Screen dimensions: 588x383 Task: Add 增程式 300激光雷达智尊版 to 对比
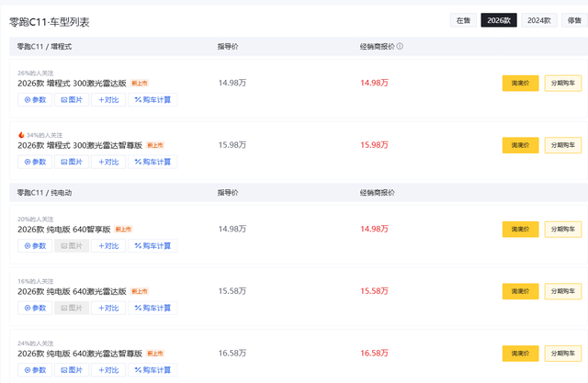pyautogui.click(x=108, y=162)
